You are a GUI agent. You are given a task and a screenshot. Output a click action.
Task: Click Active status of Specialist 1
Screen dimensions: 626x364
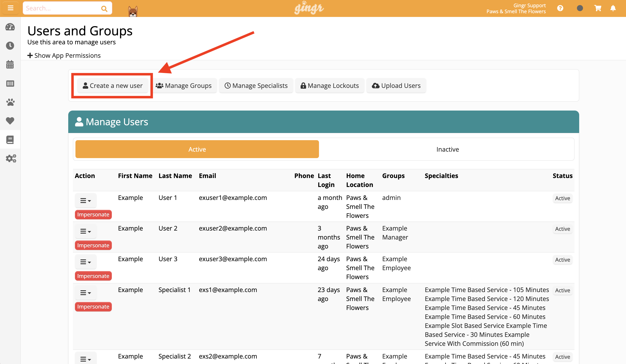point(563,290)
